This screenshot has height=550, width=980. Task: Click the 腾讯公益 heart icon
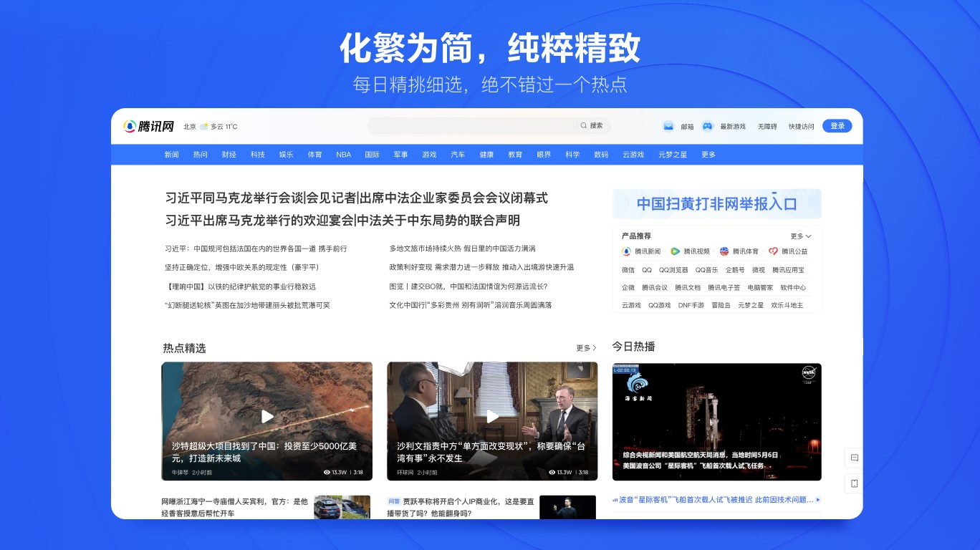point(773,251)
